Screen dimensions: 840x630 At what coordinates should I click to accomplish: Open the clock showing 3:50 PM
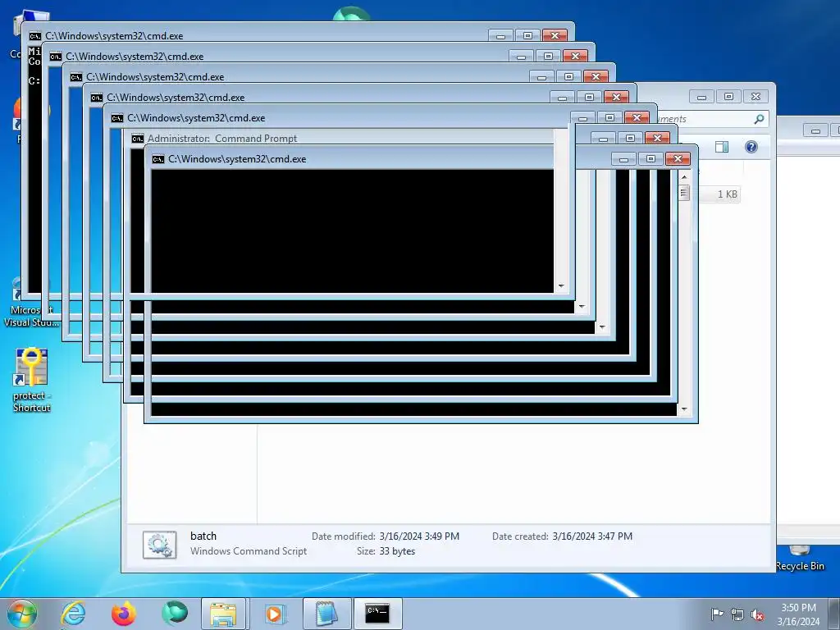click(798, 614)
